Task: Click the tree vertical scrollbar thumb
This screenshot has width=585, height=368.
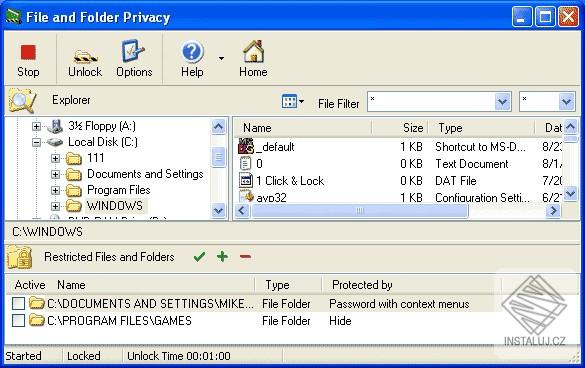Action: pyautogui.click(x=218, y=157)
